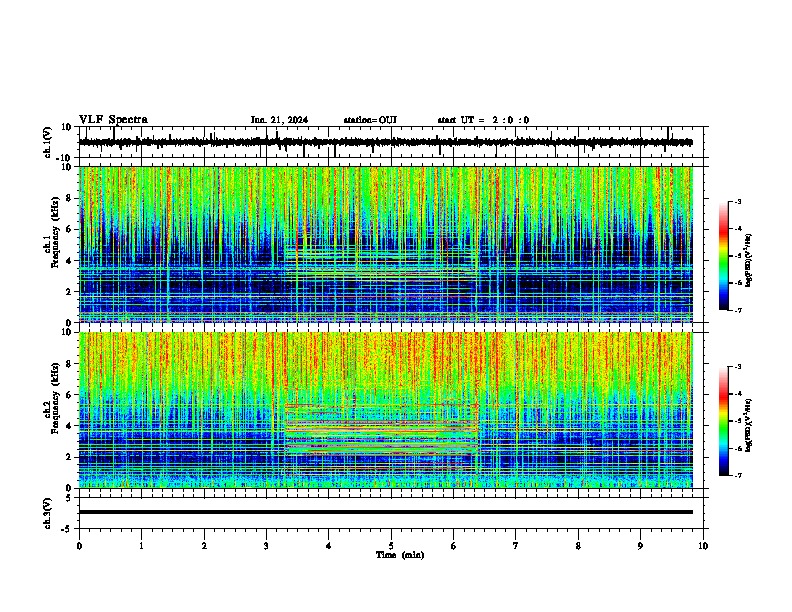Click the ch.2 spectrogram color scale bar
Screen dimensions: 792x612
724,421
